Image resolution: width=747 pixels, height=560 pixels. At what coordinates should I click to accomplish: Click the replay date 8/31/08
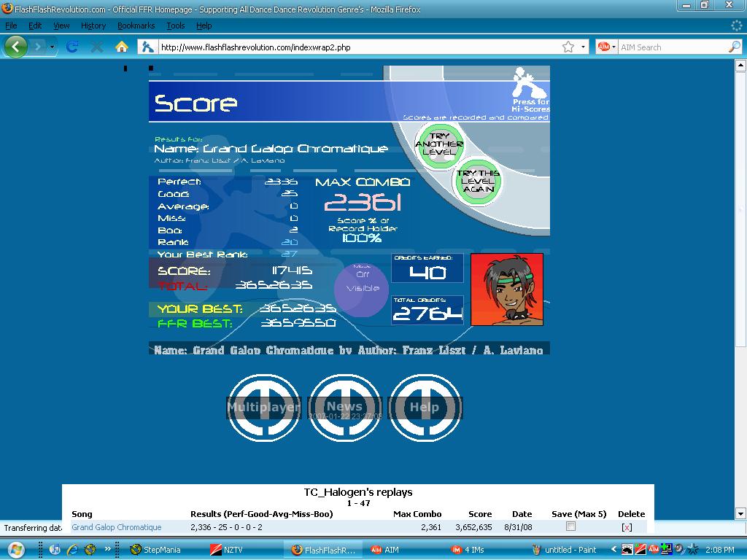click(518, 527)
